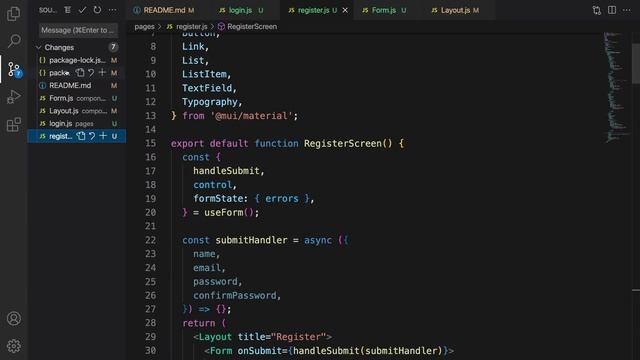Click line number 15 in gutter
The width and height of the screenshot is (640, 360).
coord(151,143)
